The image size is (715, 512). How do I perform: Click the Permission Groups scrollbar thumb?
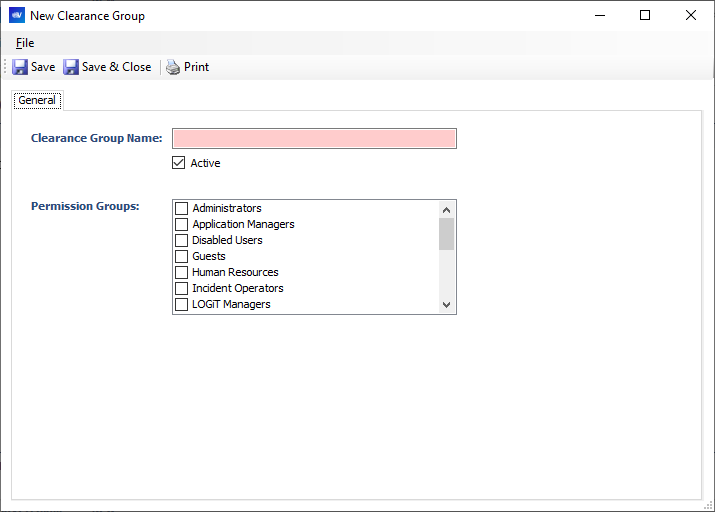[x=446, y=233]
